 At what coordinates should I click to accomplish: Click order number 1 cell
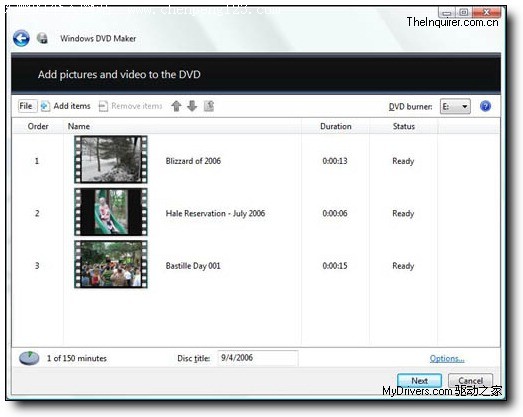point(37,161)
